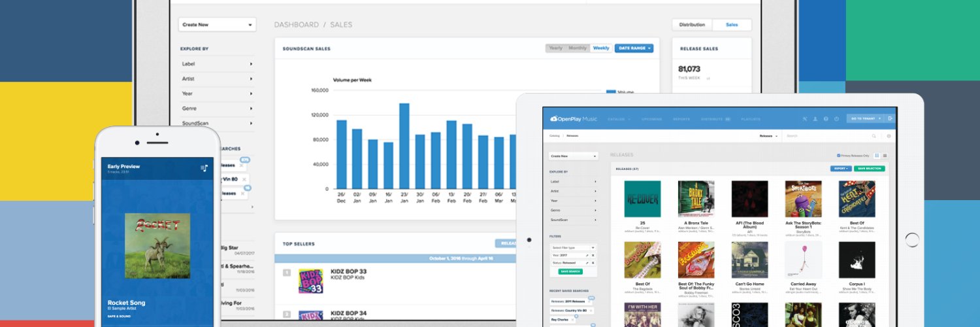
Task: Click the Save Selection button
Action: point(870,169)
